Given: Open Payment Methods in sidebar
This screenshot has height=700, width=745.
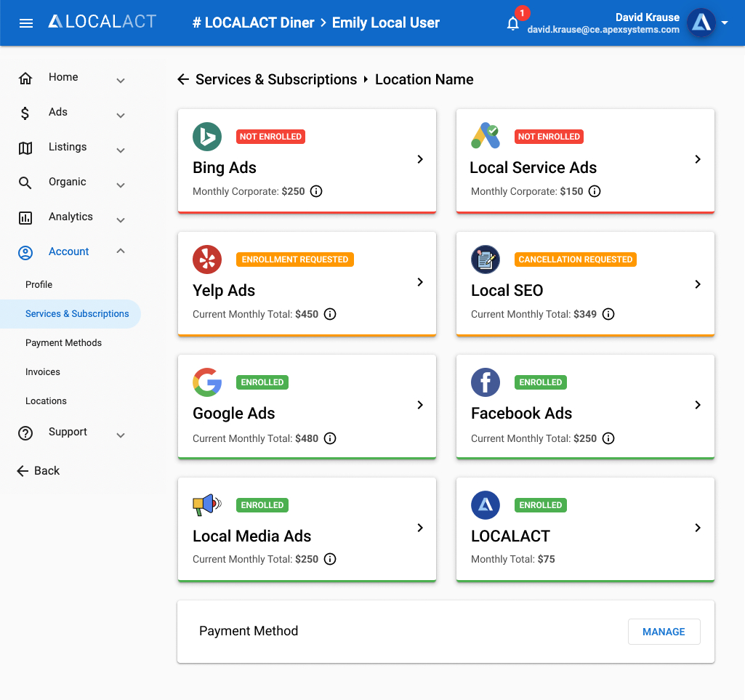Looking at the screenshot, I should tap(64, 342).
